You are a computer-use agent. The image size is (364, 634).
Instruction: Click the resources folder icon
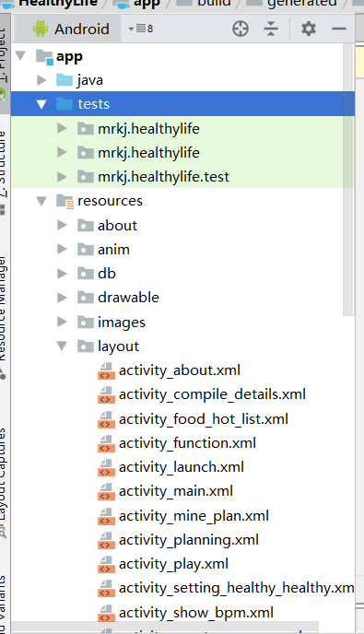click(x=65, y=201)
